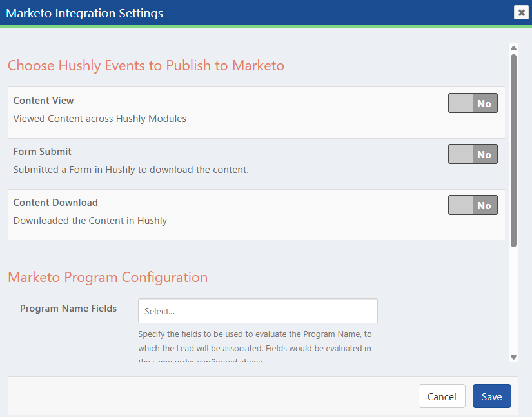Image resolution: width=532 pixels, height=417 pixels.
Task: Click 'Viewed Content across Hushly Modules' text
Action: 100,119
